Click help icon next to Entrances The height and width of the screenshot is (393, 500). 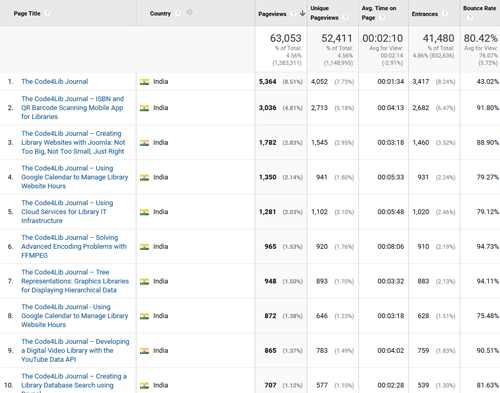(445, 14)
